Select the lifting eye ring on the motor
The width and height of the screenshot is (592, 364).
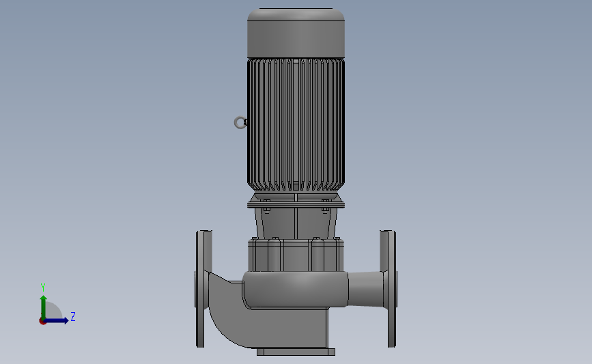(240, 122)
